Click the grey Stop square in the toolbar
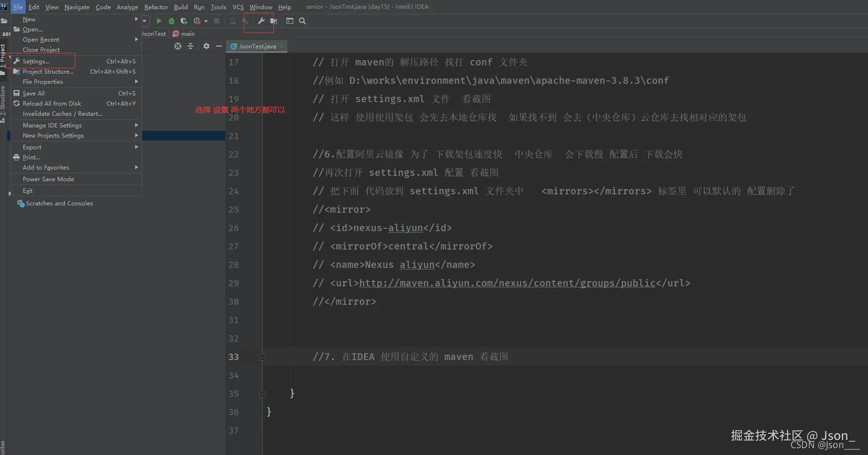 (217, 21)
